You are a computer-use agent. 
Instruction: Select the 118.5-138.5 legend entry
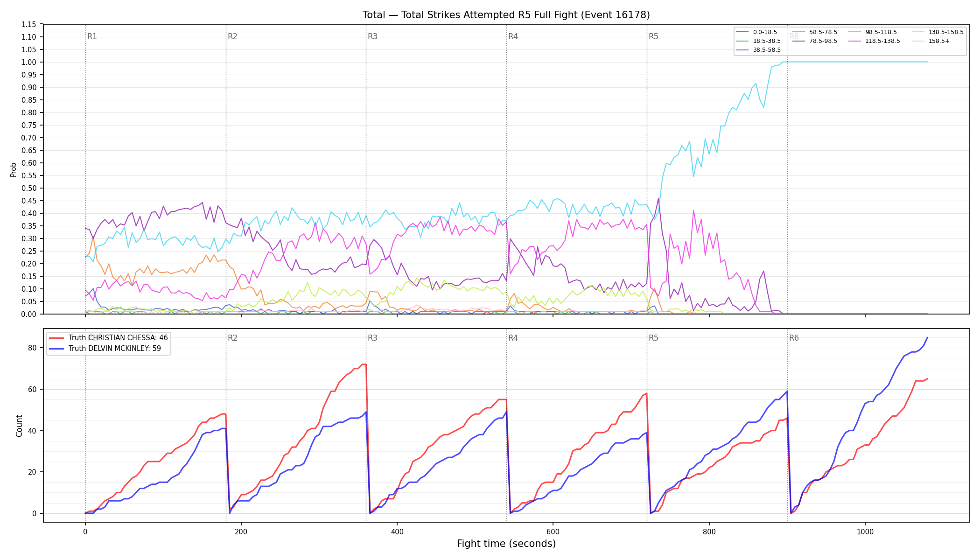click(875, 41)
